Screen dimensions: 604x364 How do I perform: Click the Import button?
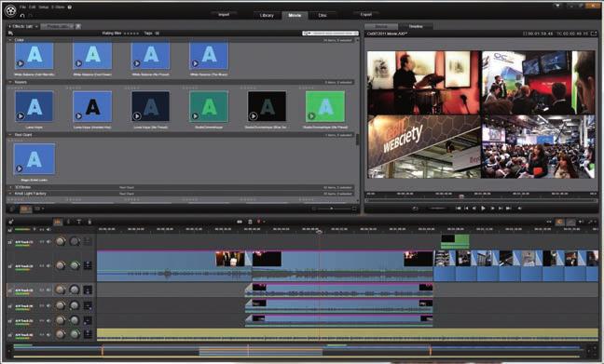224,15
